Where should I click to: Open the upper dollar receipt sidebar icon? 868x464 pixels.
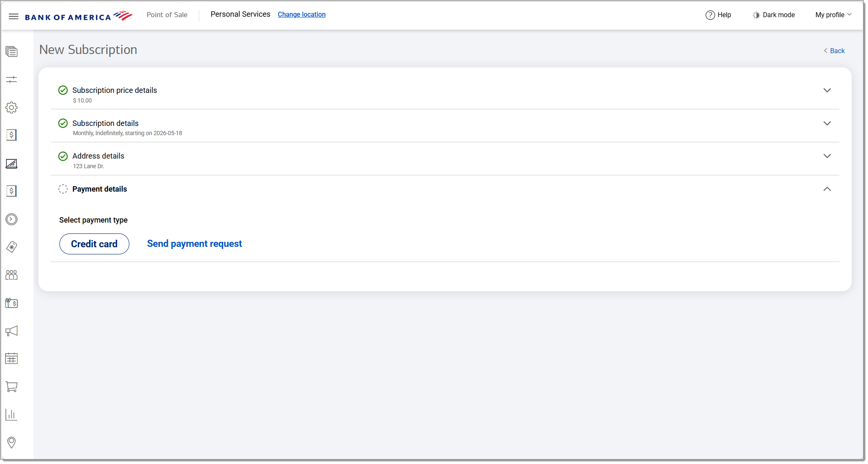coord(11,135)
